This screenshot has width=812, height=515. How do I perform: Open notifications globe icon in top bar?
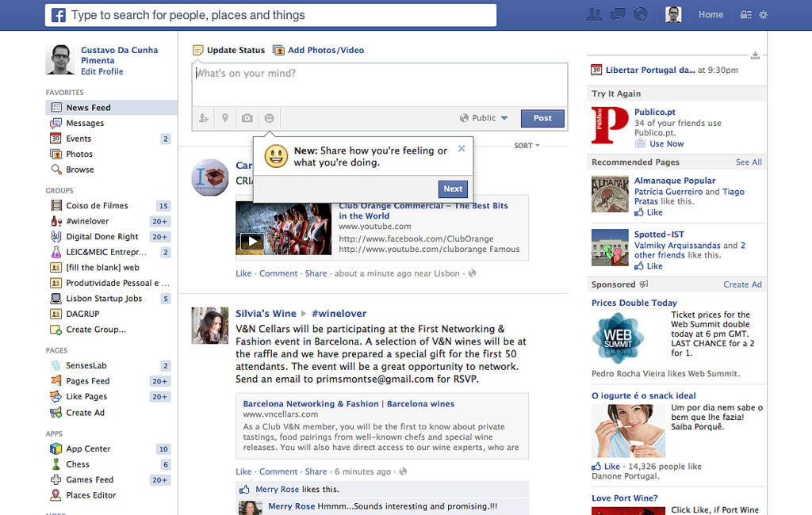point(641,14)
